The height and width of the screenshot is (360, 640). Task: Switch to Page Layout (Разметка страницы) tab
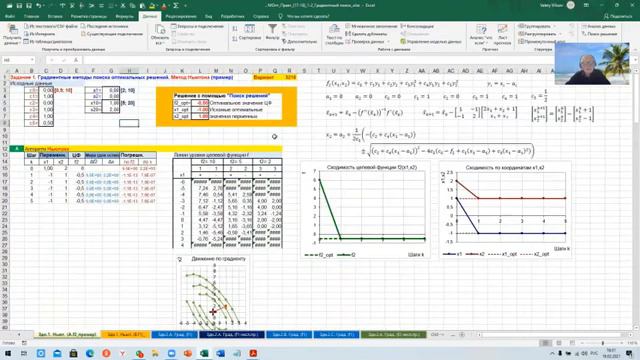pyautogui.click(x=89, y=16)
